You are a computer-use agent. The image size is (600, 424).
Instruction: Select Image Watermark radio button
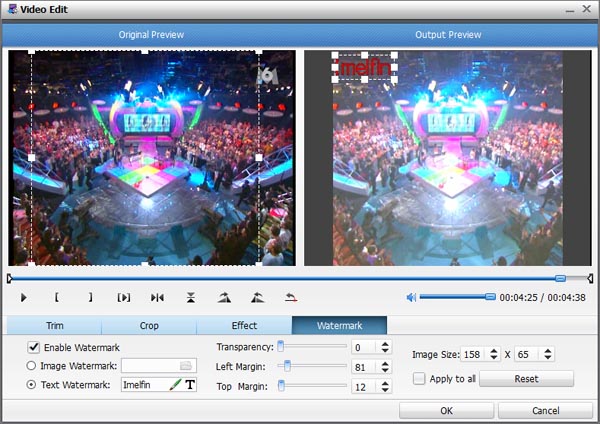(x=31, y=365)
